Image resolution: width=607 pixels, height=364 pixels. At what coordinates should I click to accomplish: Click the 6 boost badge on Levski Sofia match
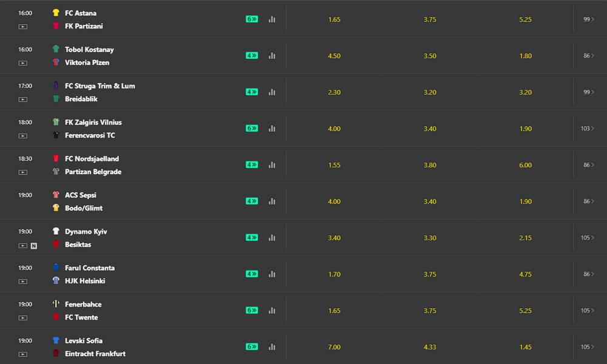tap(252, 346)
